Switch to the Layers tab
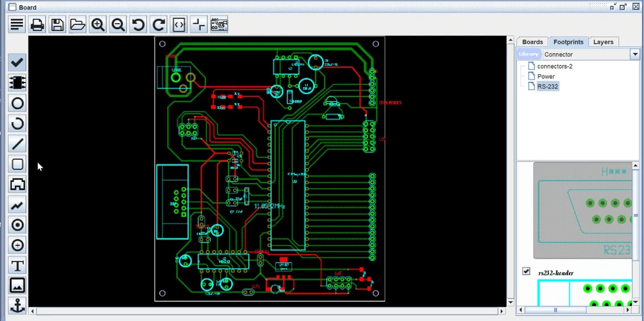The height and width of the screenshot is (321, 644). click(x=603, y=42)
